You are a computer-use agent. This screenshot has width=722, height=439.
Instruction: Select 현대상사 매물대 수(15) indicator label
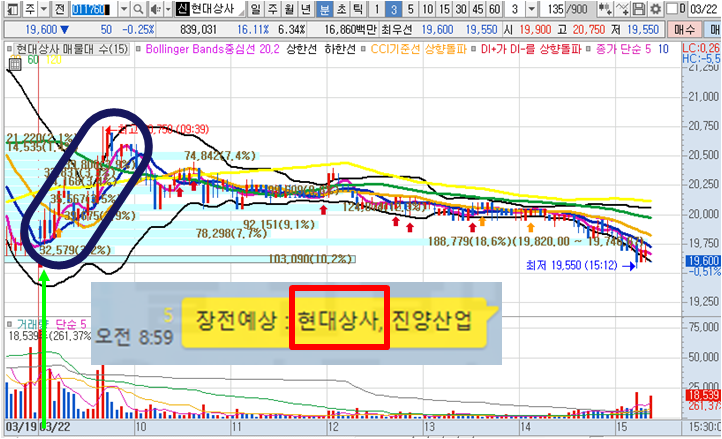point(72,49)
